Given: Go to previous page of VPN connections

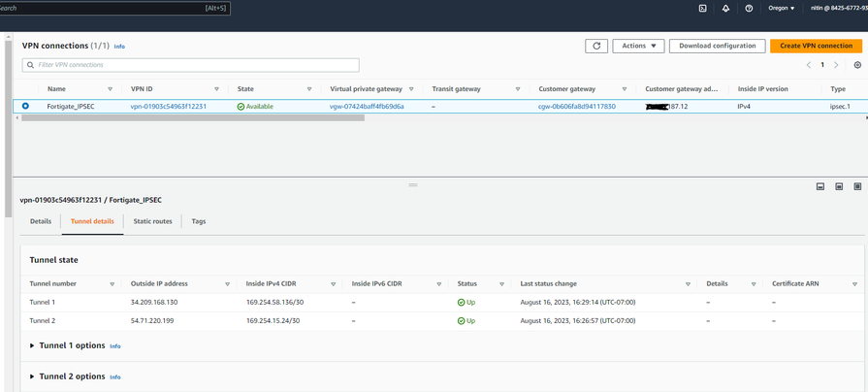Looking at the screenshot, I should 809,65.
